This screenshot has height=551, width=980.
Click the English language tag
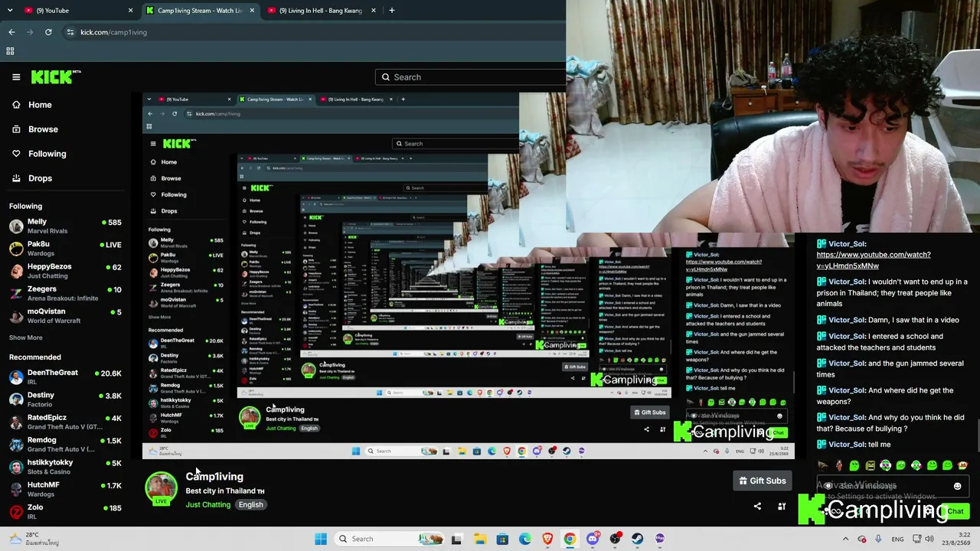tap(250, 505)
